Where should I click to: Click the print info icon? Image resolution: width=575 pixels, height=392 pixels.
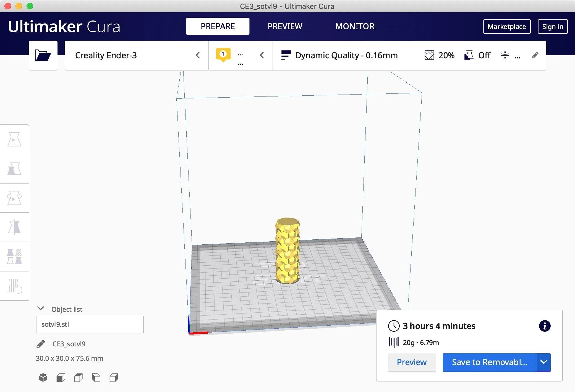[x=545, y=326]
